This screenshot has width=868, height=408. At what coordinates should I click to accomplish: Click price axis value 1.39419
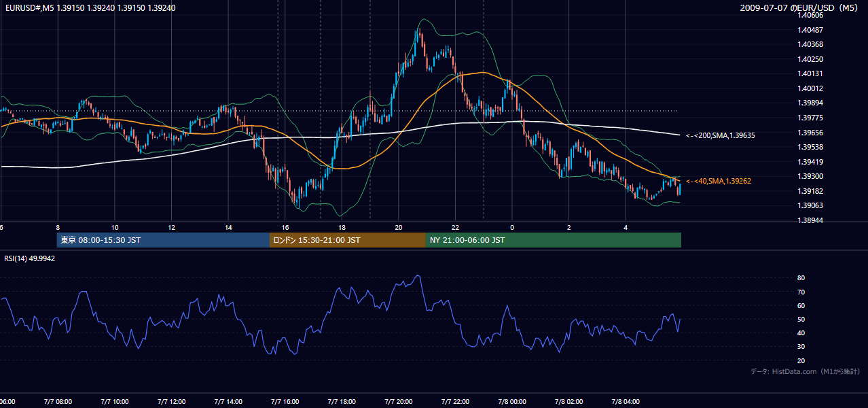tap(810, 162)
